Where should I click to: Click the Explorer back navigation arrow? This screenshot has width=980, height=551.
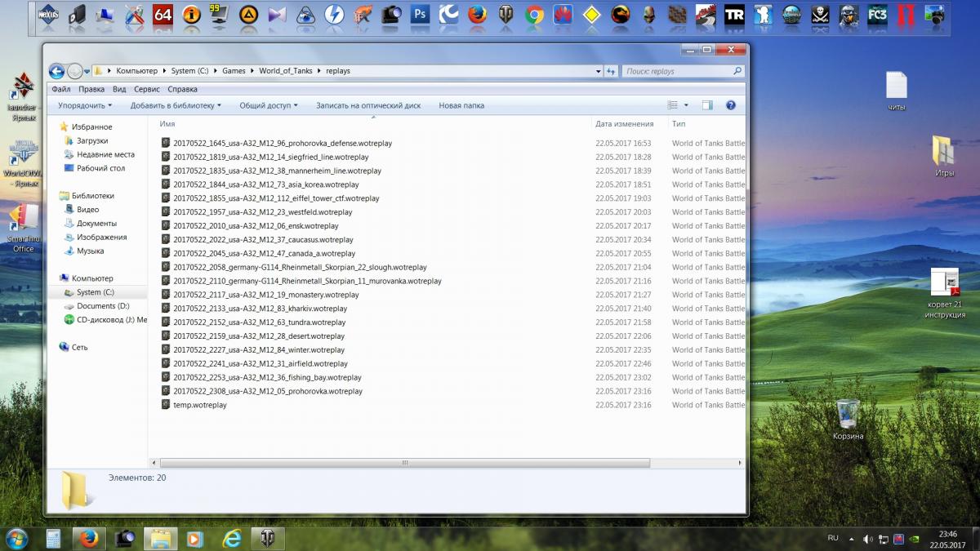56,71
